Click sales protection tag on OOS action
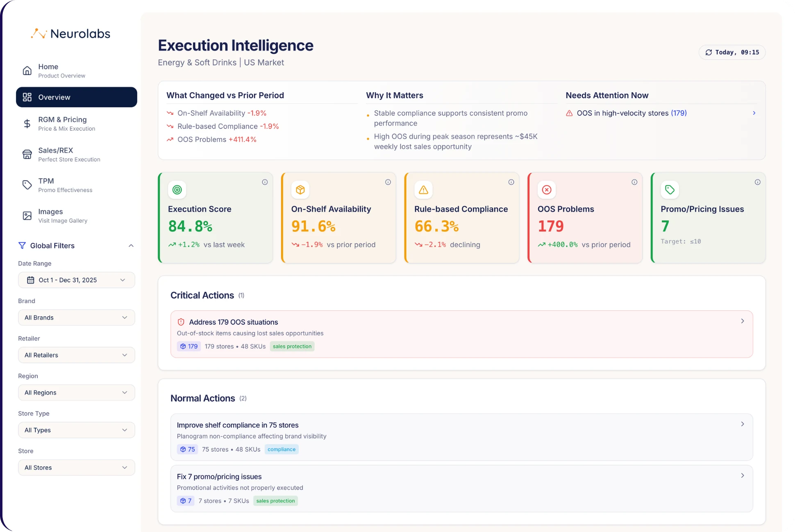 [x=292, y=346]
